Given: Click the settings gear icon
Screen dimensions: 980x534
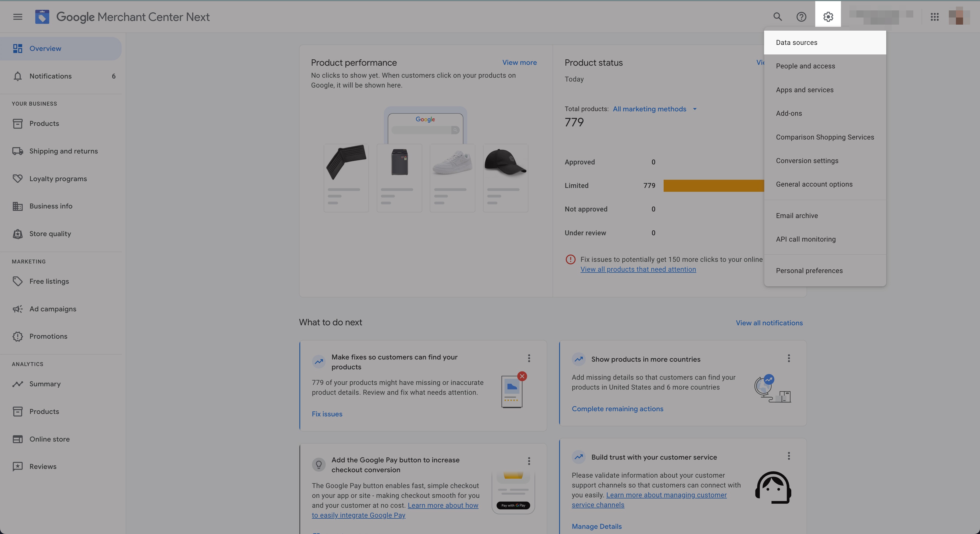Looking at the screenshot, I should pyautogui.click(x=828, y=17).
